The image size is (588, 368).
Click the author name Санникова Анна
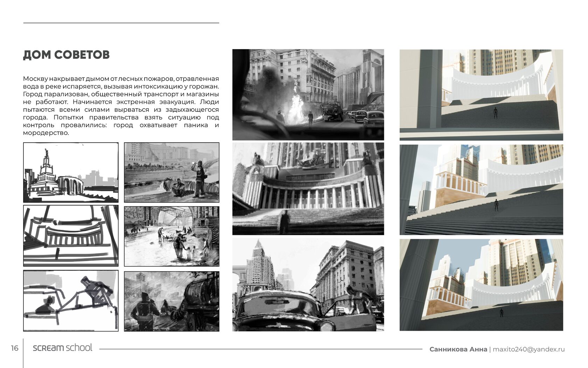(x=458, y=349)
